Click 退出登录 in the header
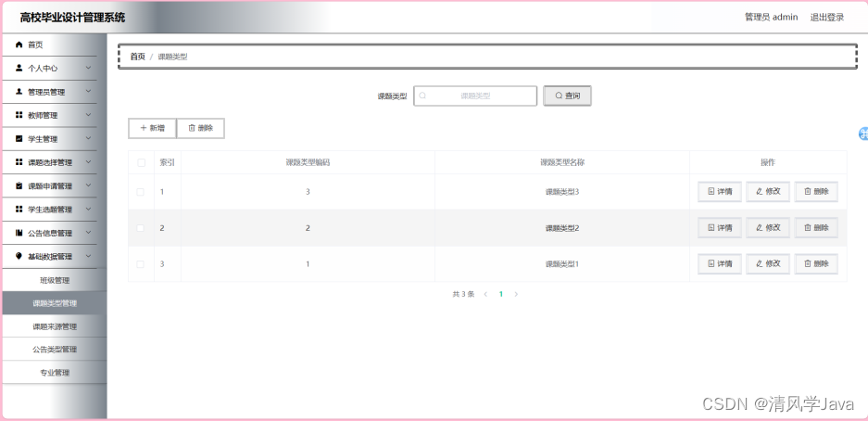Image resolution: width=868 pixels, height=421 pixels. tap(827, 18)
